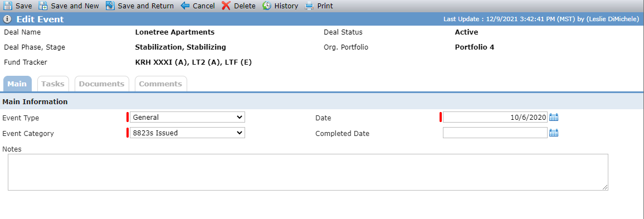This screenshot has height=219, width=644.
Task: Click the Edit Event info icon
Action: coord(7,20)
